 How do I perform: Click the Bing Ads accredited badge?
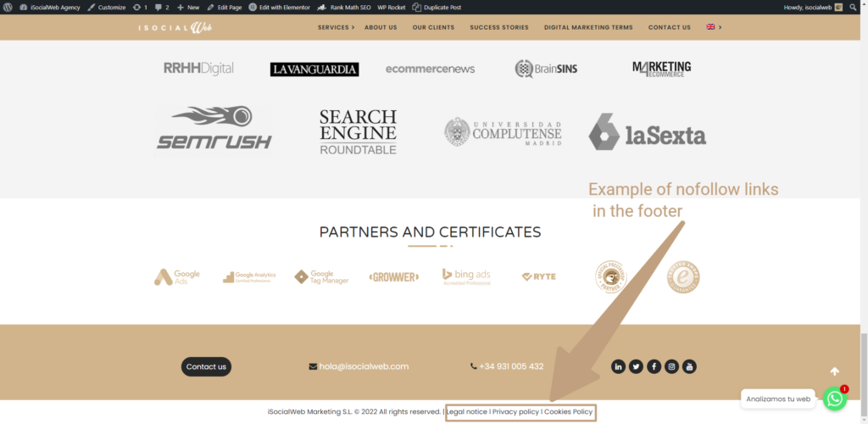coord(466,276)
